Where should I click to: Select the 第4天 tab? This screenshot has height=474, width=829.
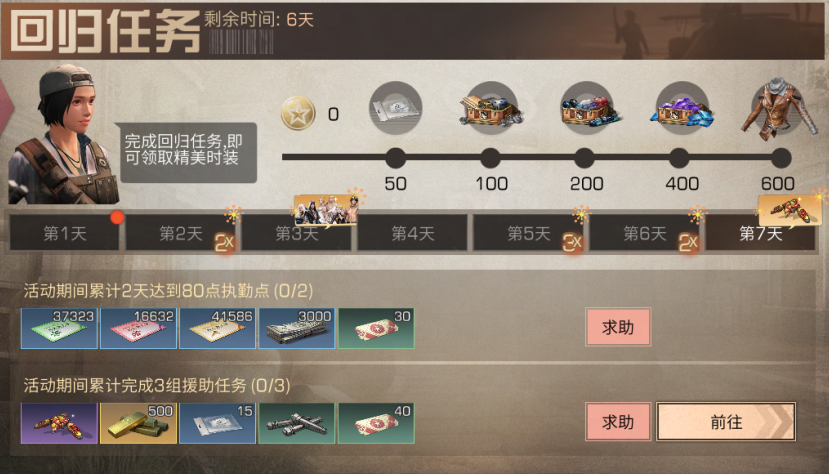click(x=413, y=233)
